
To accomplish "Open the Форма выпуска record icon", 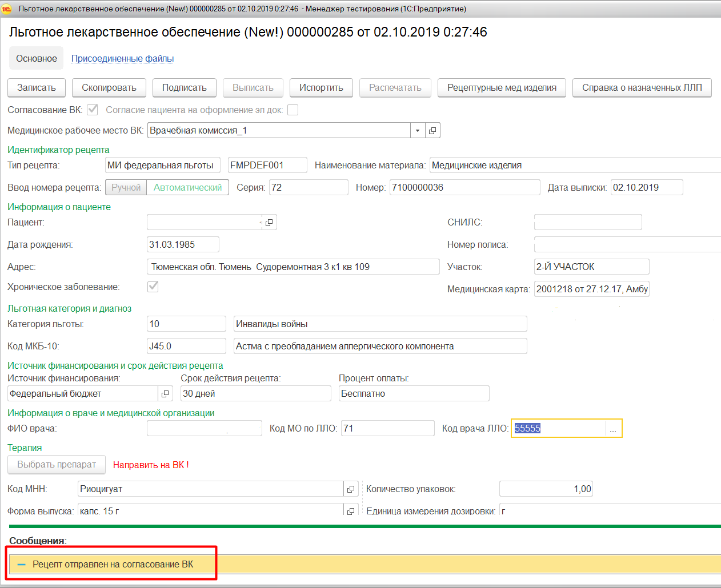I will pyautogui.click(x=351, y=510).
